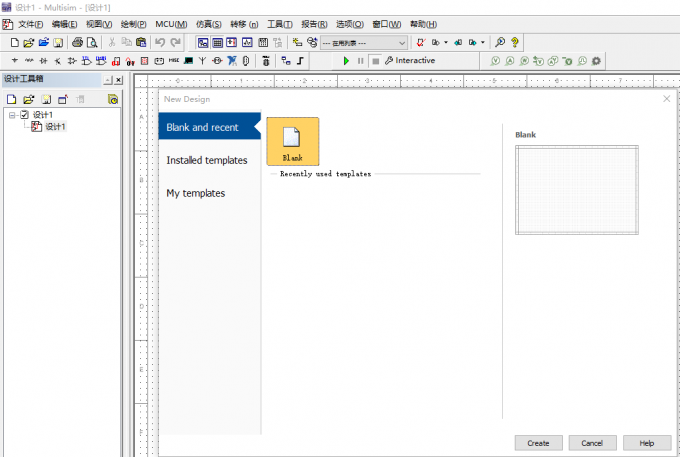Select the Installed templates tab

click(209, 160)
